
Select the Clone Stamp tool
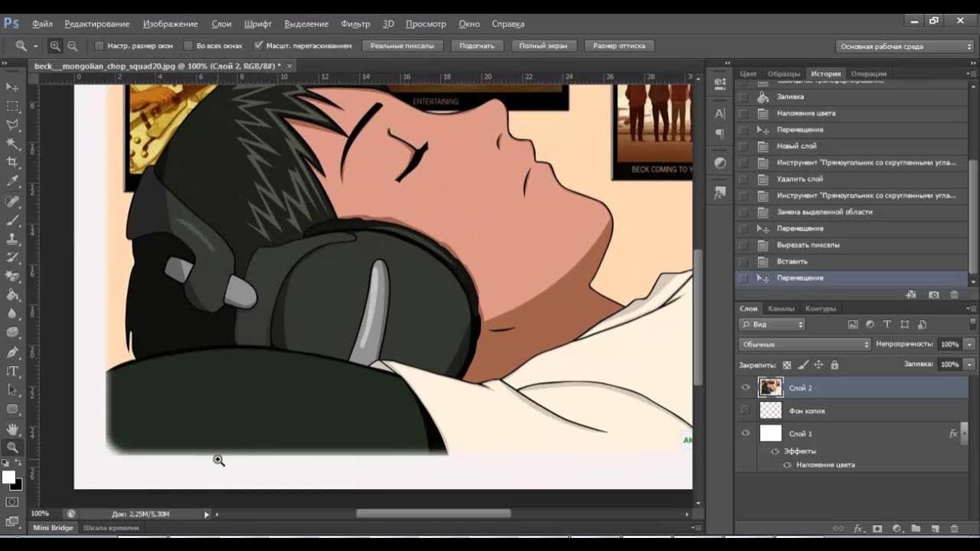click(x=12, y=239)
